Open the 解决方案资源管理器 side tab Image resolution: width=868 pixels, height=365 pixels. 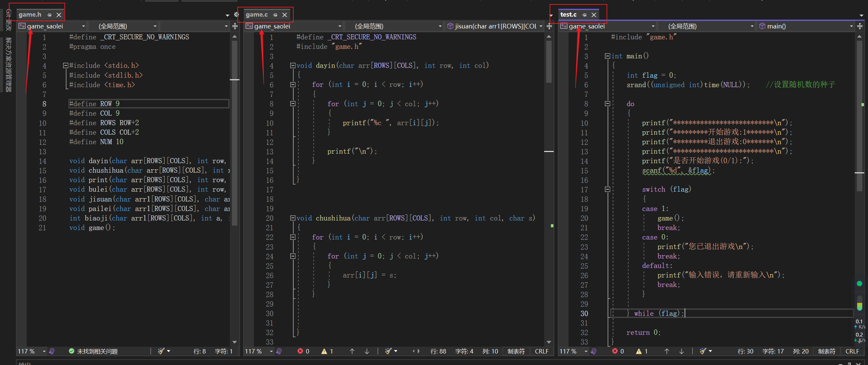(9, 64)
